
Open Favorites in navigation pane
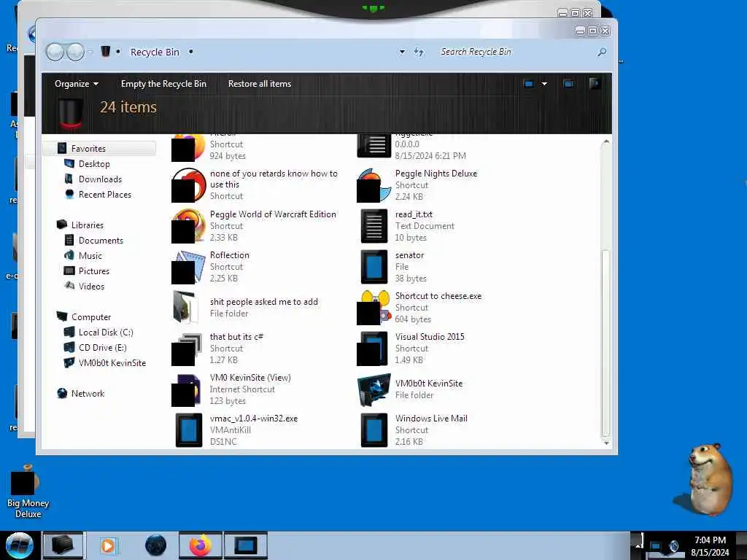coord(88,149)
